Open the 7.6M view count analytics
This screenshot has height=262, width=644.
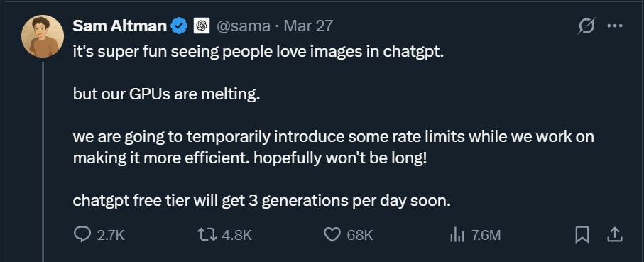[x=486, y=235]
